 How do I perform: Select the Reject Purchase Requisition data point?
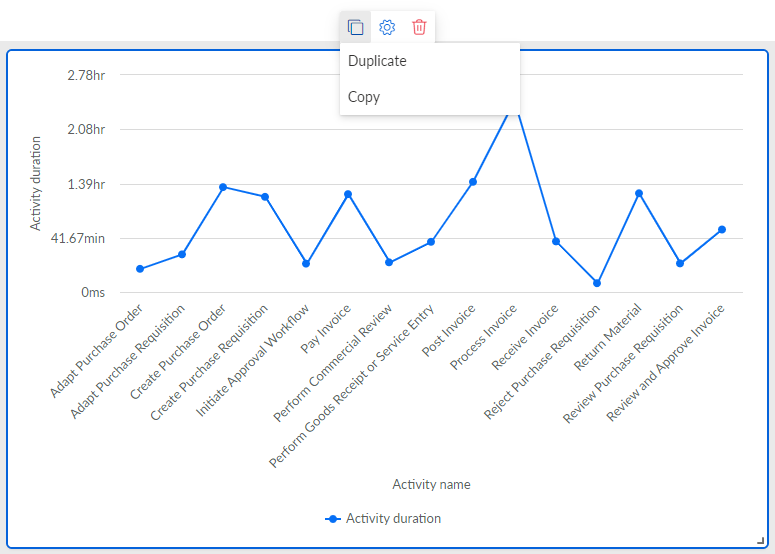coord(597,283)
